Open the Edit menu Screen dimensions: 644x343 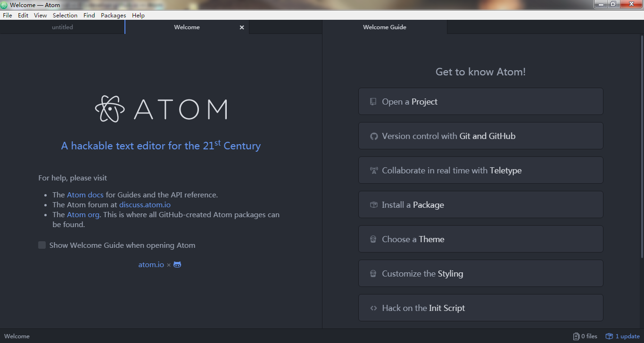click(x=23, y=15)
